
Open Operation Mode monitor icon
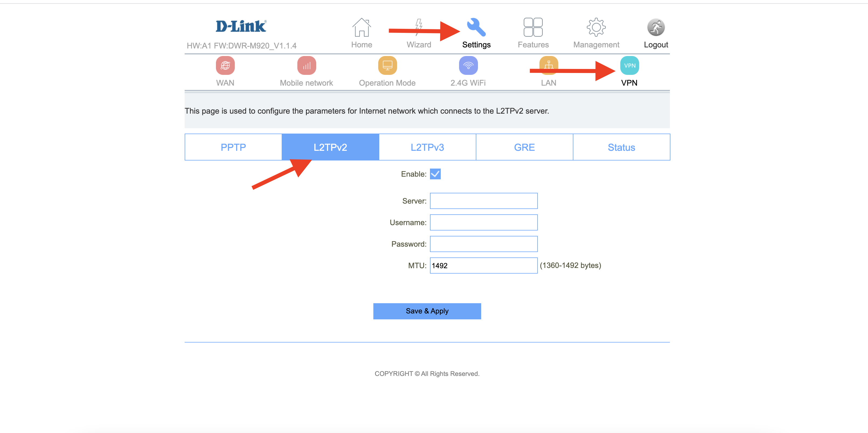click(x=387, y=66)
